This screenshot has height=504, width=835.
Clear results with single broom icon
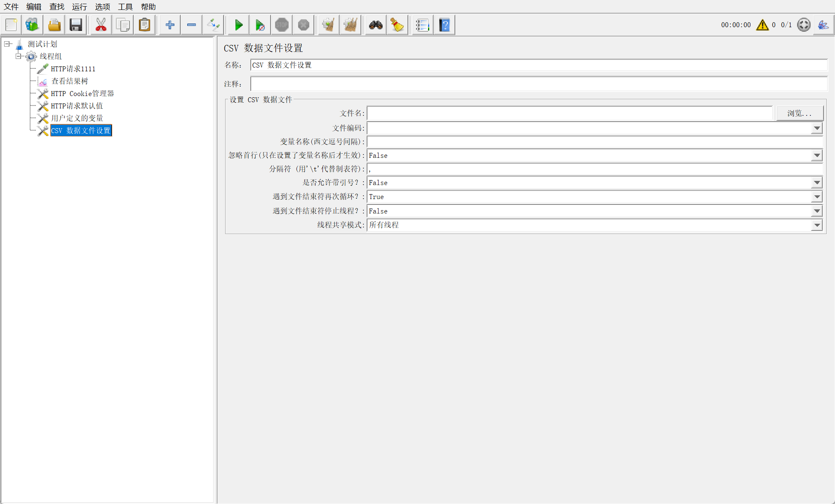(x=329, y=25)
